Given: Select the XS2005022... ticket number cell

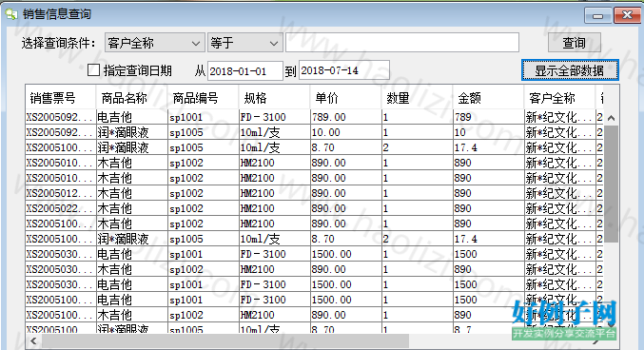Looking at the screenshot, I should pos(60,208).
